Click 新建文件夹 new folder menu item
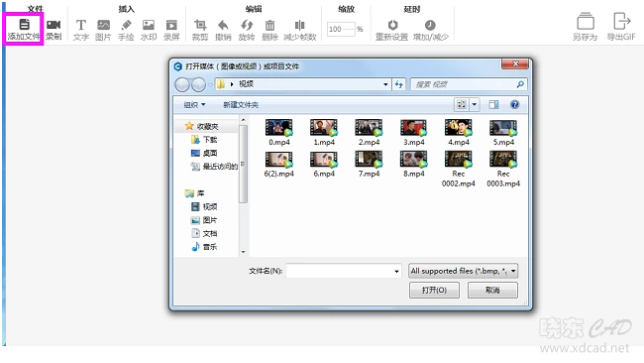644x363 pixels. 241,105
